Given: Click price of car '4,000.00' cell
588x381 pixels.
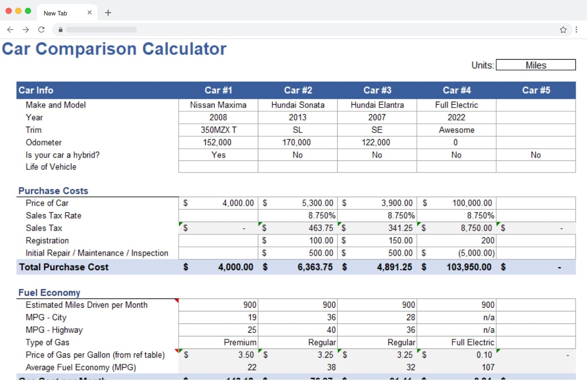Looking at the screenshot, I should [218, 203].
